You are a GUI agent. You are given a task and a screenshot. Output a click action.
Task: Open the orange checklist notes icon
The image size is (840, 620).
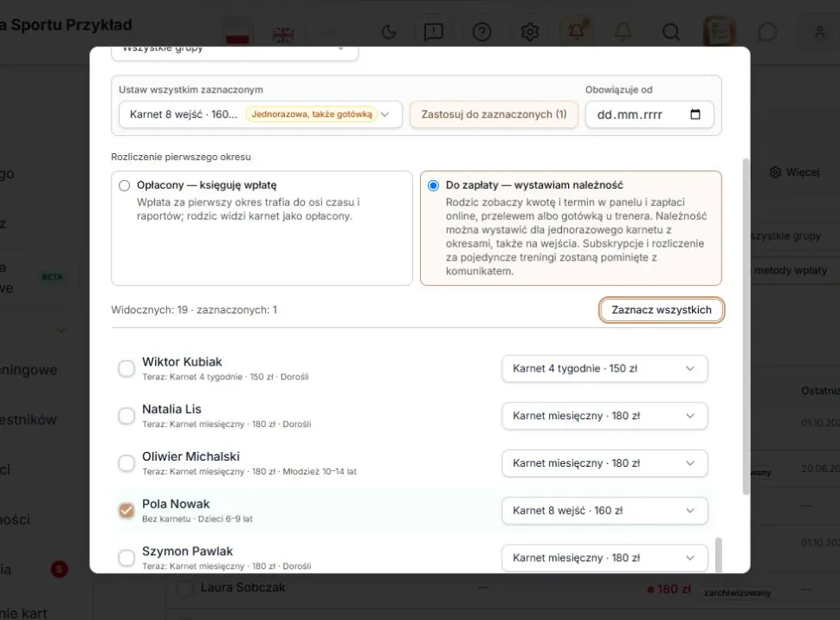pyautogui.click(x=719, y=32)
